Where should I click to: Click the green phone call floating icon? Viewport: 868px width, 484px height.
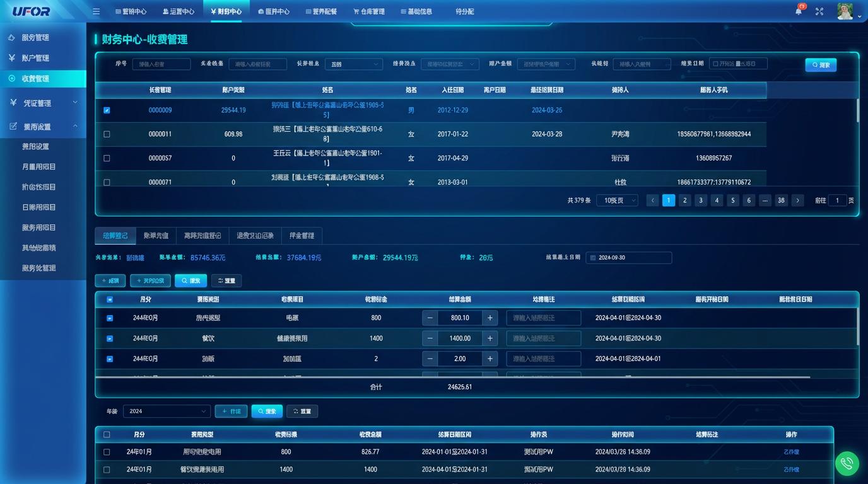(847, 463)
